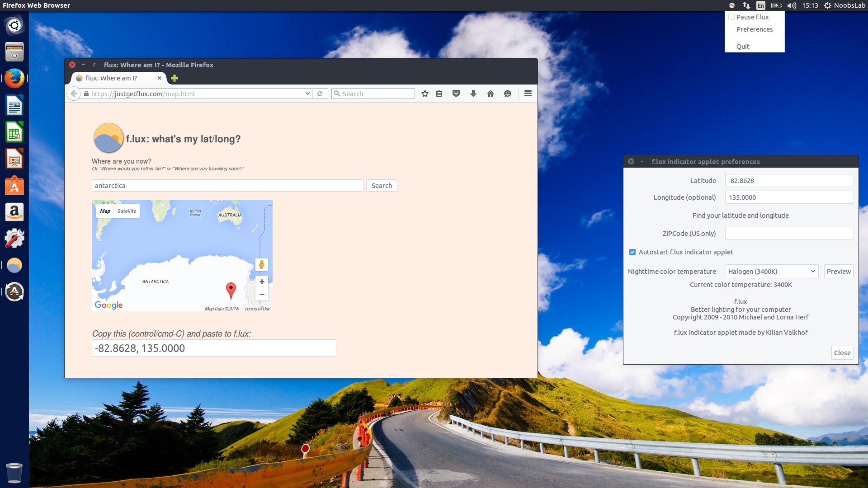Bookmark this page star icon
Screen dimensions: 868x488
click(425, 94)
